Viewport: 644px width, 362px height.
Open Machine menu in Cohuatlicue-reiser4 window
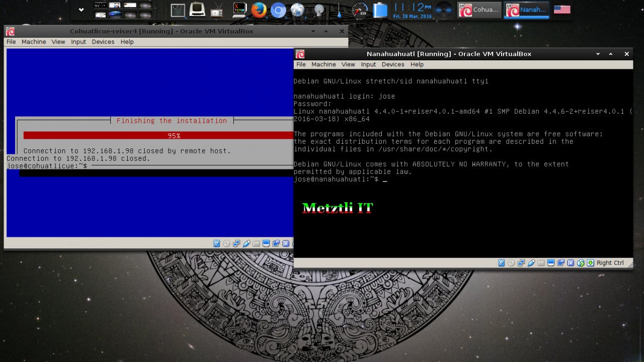[x=34, y=42]
